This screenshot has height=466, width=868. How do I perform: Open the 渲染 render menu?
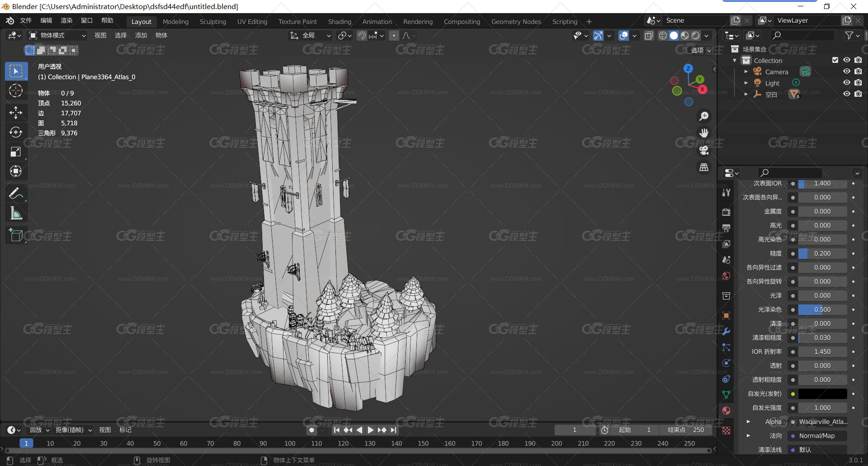(66, 21)
